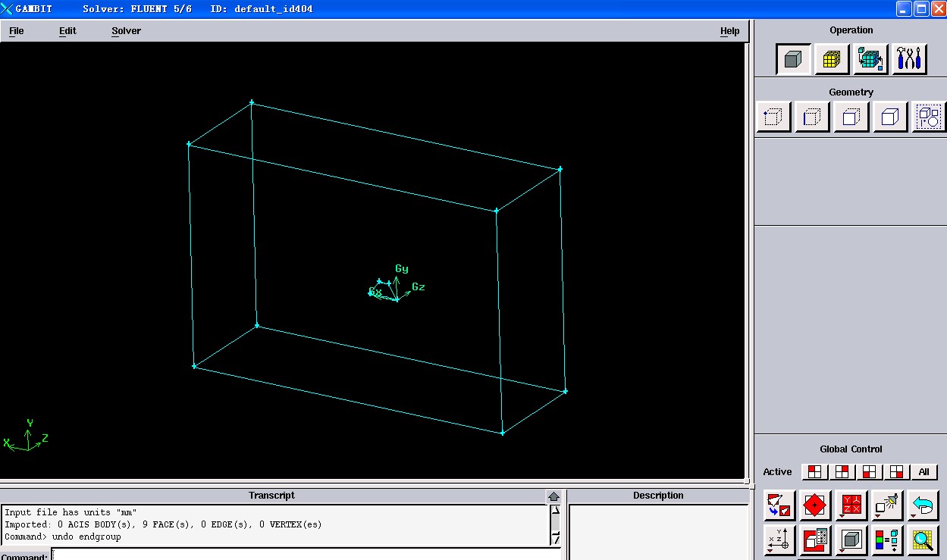947x560 pixels.
Task: Activate the upper-right quadrant window
Action: coord(842,471)
